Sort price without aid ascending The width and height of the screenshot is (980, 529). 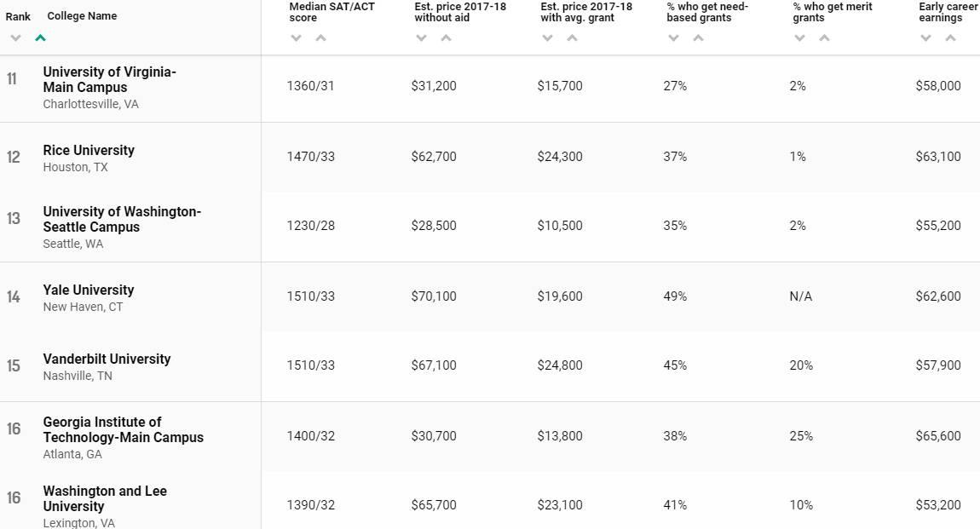[447, 38]
